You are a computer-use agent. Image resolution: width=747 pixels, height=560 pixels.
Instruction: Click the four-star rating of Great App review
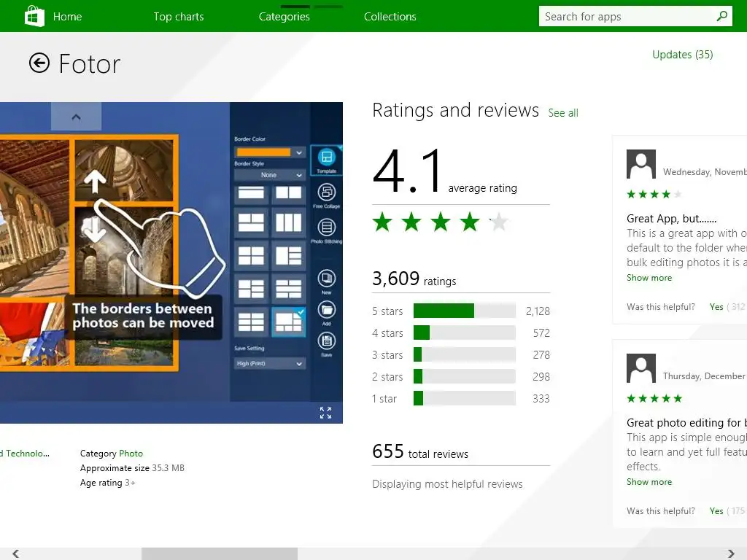point(654,194)
